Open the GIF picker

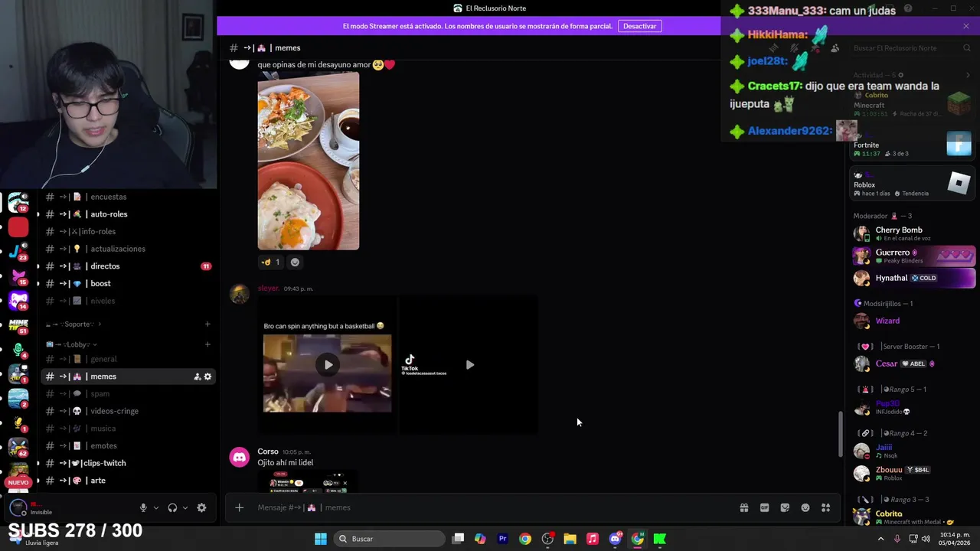(764, 507)
